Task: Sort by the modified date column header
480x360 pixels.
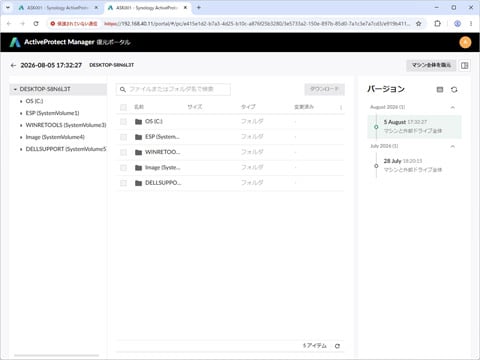Action: tap(304, 107)
